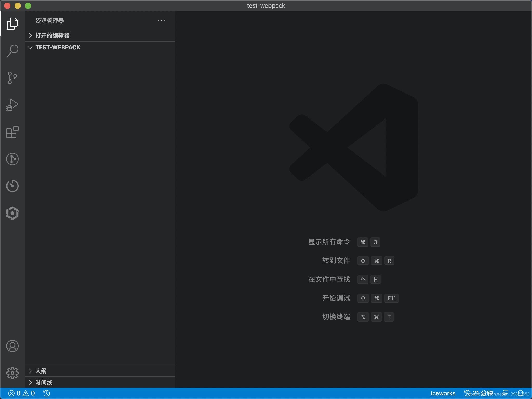
Task: Open the Iceworks hexagon icon in activity bar
Action: [x=12, y=213]
